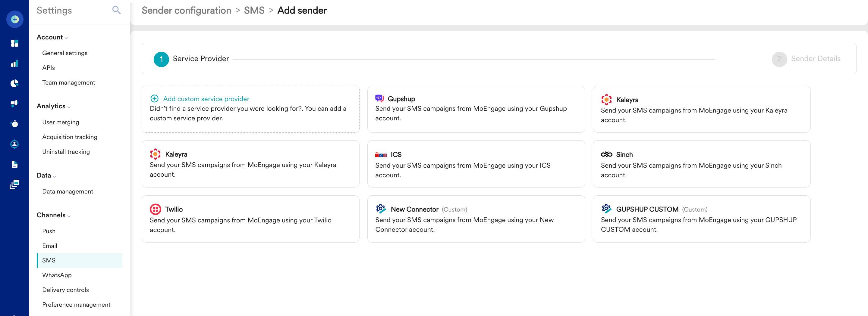Open Push channel settings
Image resolution: width=868 pixels, height=316 pixels.
click(49, 231)
